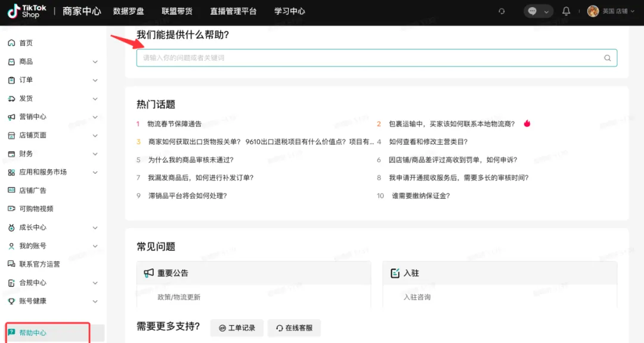Click the medal icon beside 成长中心
Viewport: 644px width, 343px height.
tap(11, 227)
